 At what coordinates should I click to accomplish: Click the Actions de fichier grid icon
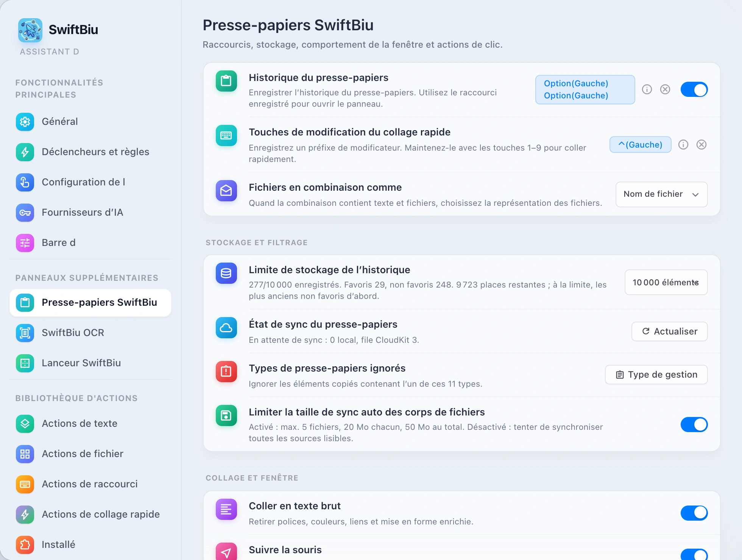pos(25,454)
